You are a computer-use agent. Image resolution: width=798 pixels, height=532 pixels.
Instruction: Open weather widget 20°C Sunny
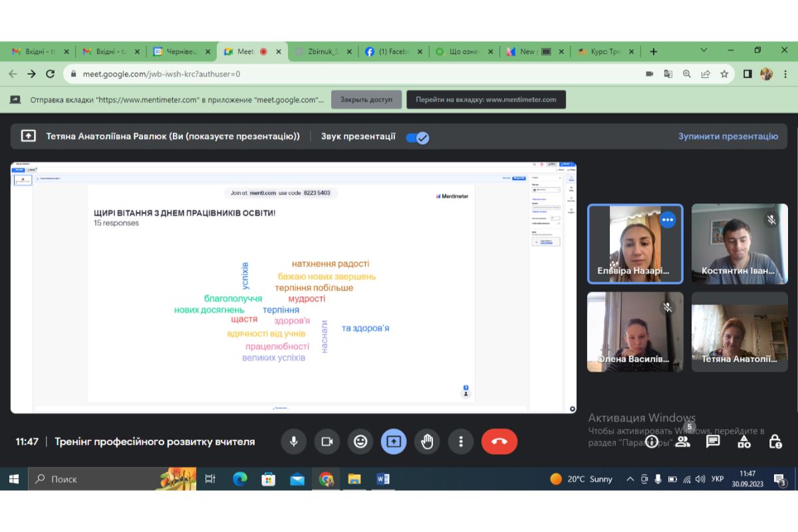click(x=581, y=479)
